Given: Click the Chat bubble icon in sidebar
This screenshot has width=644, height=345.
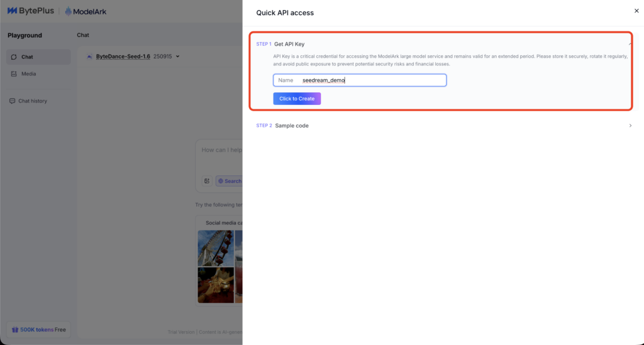Looking at the screenshot, I should 13,57.
